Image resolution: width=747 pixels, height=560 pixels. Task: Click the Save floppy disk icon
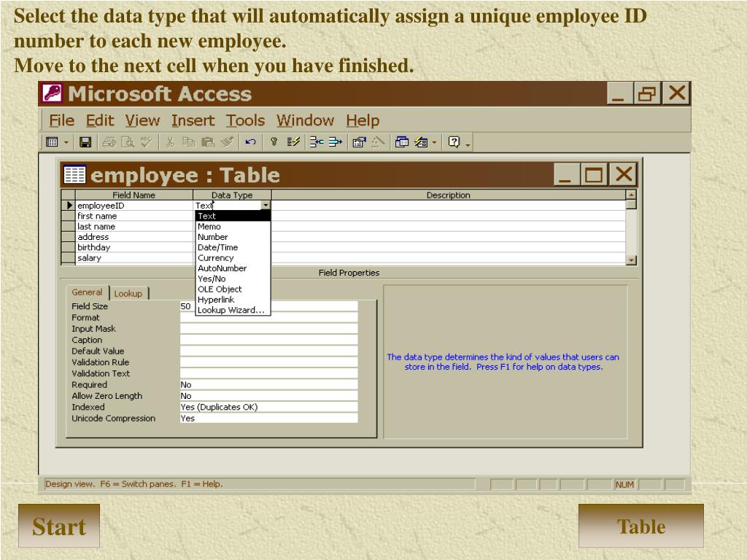[85, 142]
